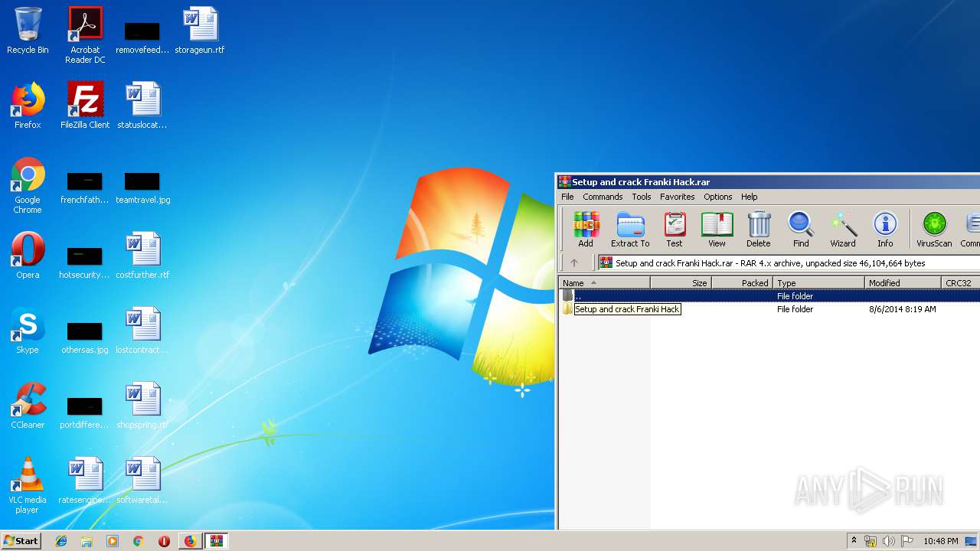This screenshot has width=980, height=551.
Task: Open the Help menu
Action: [x=750, y=197]
